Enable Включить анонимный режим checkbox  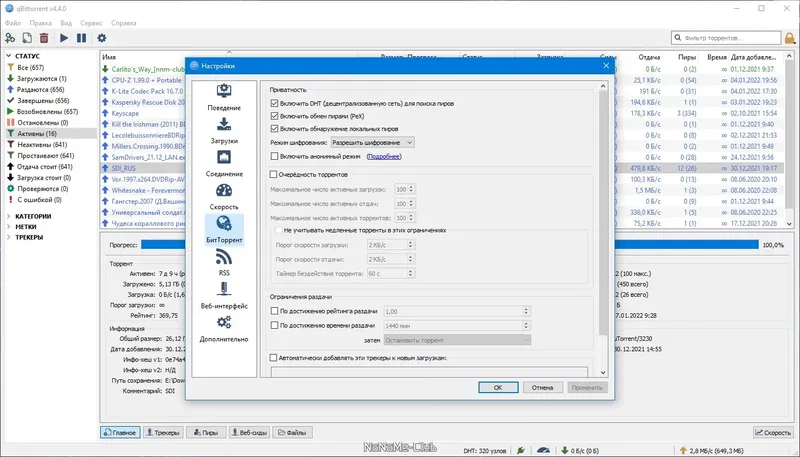click(x=274, y=156)
